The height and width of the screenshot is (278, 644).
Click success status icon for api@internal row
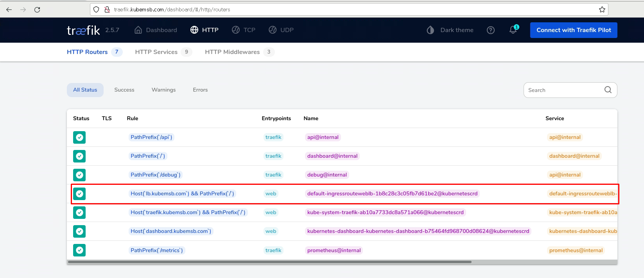79,137
